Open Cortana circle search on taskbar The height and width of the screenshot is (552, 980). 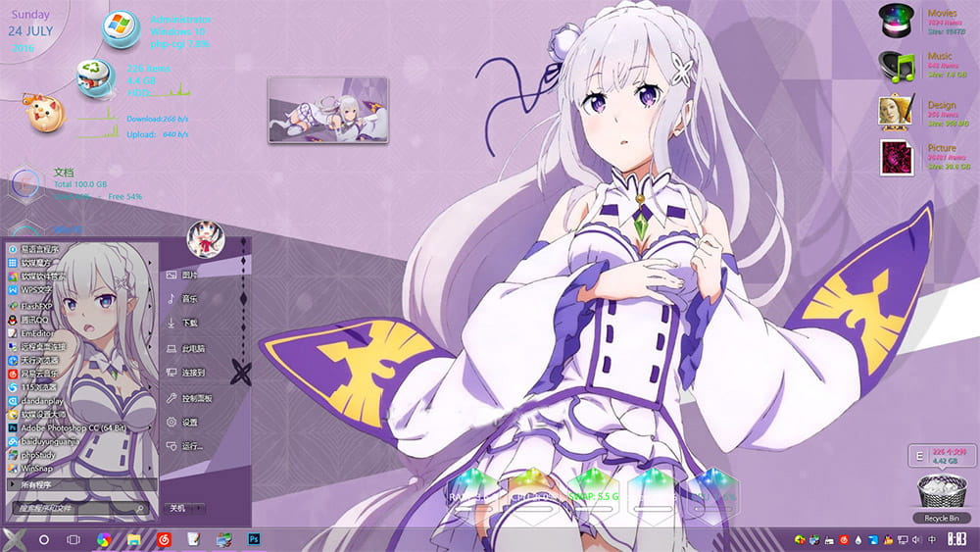coord(44,539)
